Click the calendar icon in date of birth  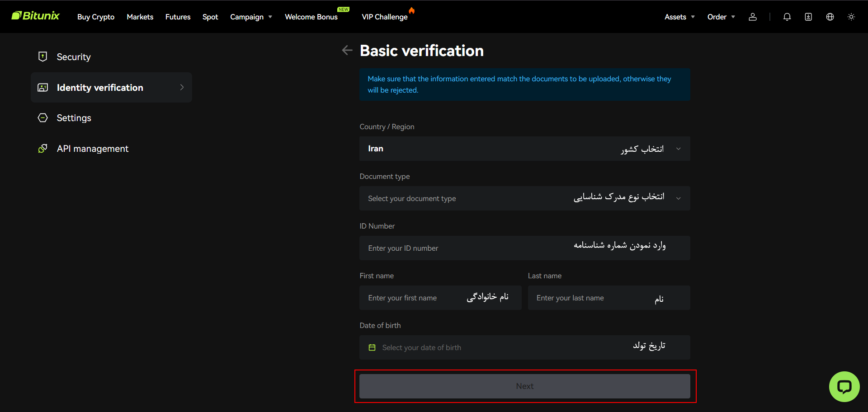[372, 347]
